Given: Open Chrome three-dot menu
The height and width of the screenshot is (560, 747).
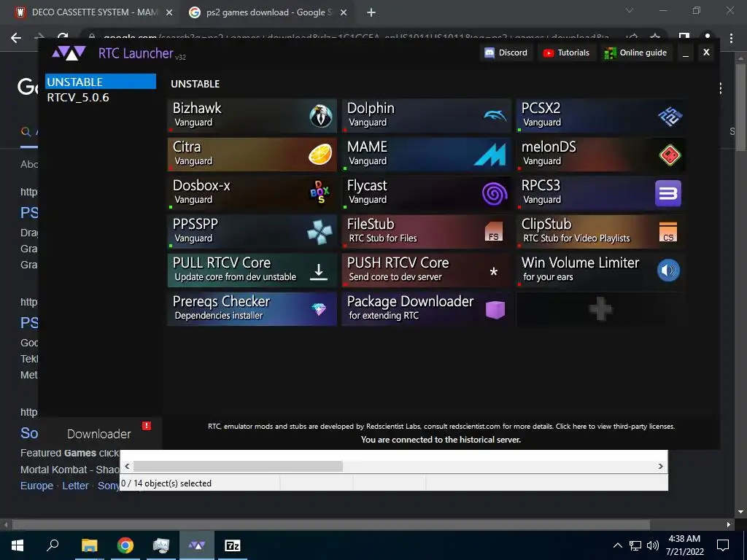Looking at the screenshot, I should 731,38.
